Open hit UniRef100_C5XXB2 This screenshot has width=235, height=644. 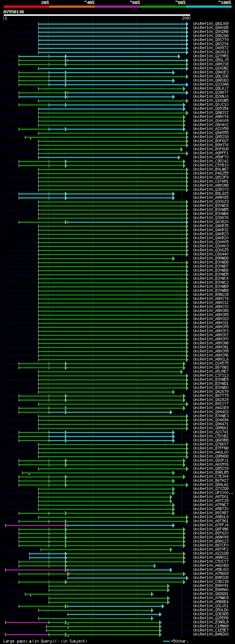pyautogui.click(x=211, y=436)
